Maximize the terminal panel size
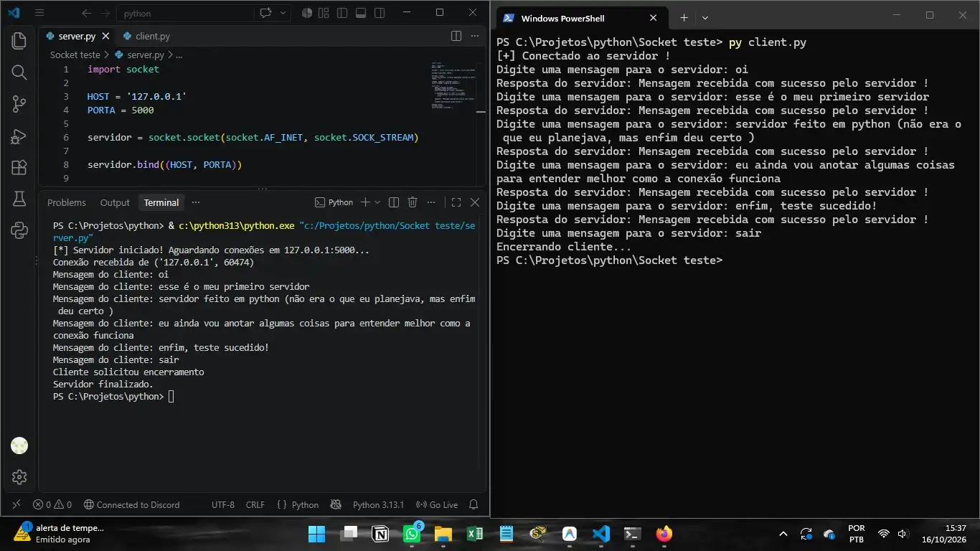Screen dimensions: 980x551 click(x=456, y=202)
